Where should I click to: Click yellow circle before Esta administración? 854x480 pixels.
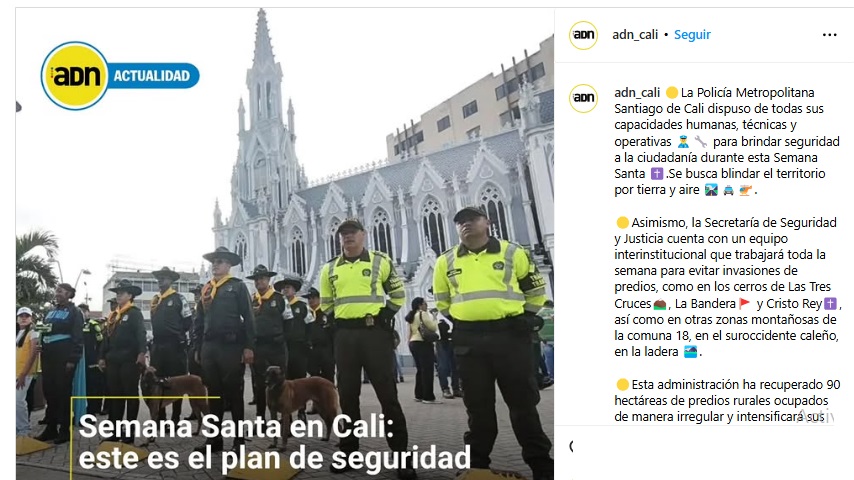pos(623,385)
